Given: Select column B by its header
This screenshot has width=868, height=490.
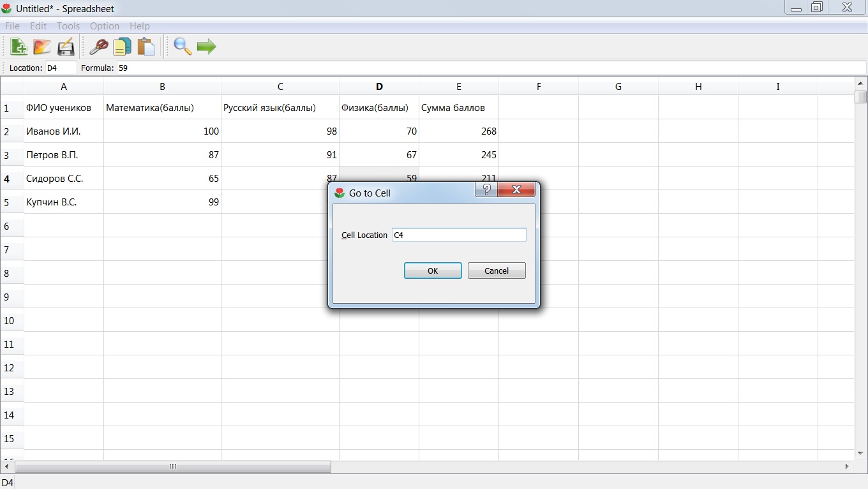Looking at the screenshot, I should (163, 87).
